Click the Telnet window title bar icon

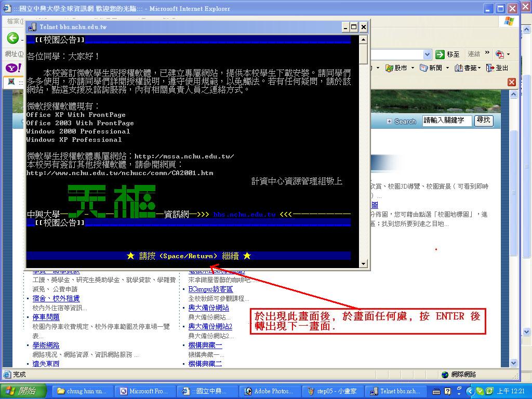[x=32, y=27]
